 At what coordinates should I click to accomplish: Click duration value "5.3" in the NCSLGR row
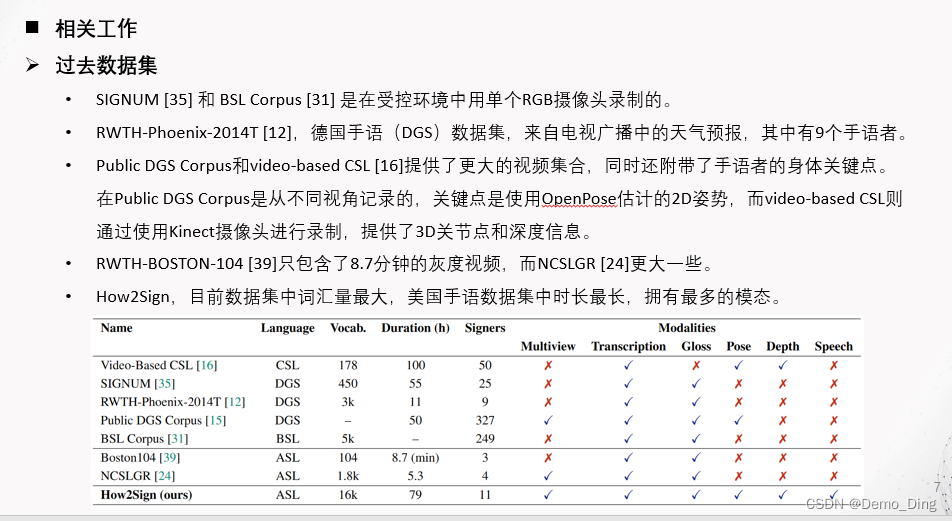coord(415,475)
